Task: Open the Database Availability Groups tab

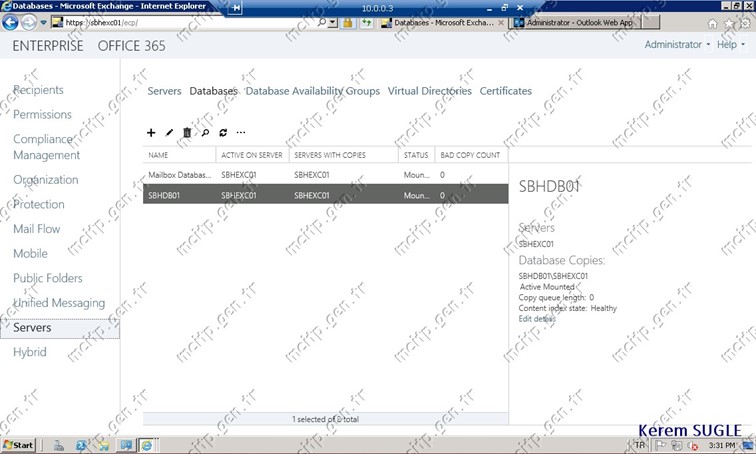Action: click(x=313, y=91)
